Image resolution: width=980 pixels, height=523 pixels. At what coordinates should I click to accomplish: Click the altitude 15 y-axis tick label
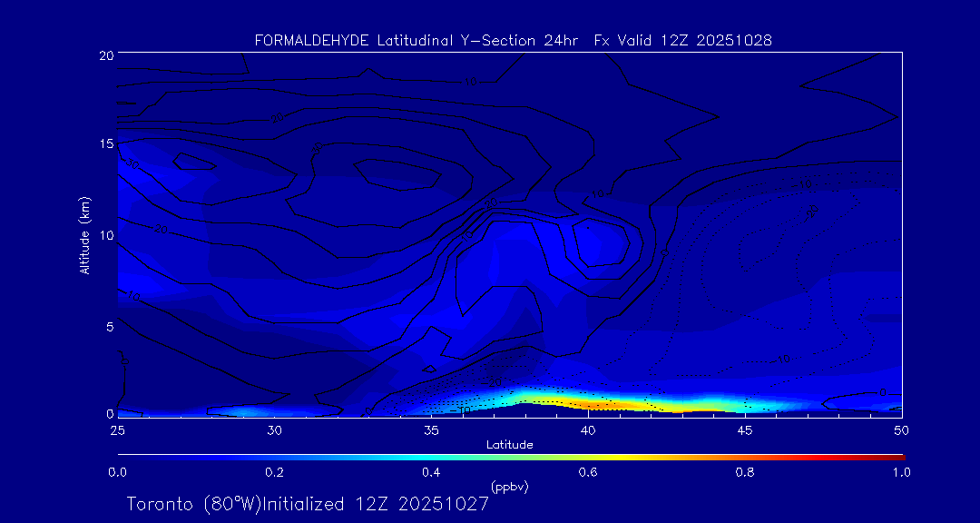tap(103, 144)
